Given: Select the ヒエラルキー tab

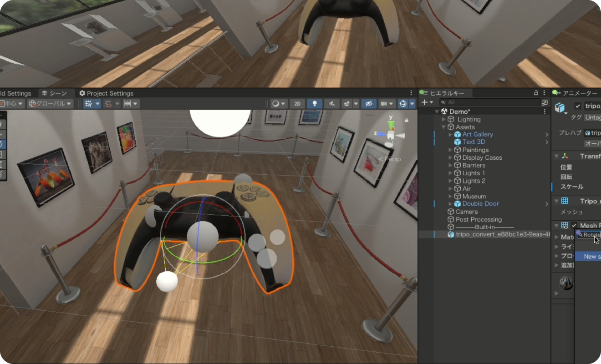Looking at the screenshot, I should 445,93.
